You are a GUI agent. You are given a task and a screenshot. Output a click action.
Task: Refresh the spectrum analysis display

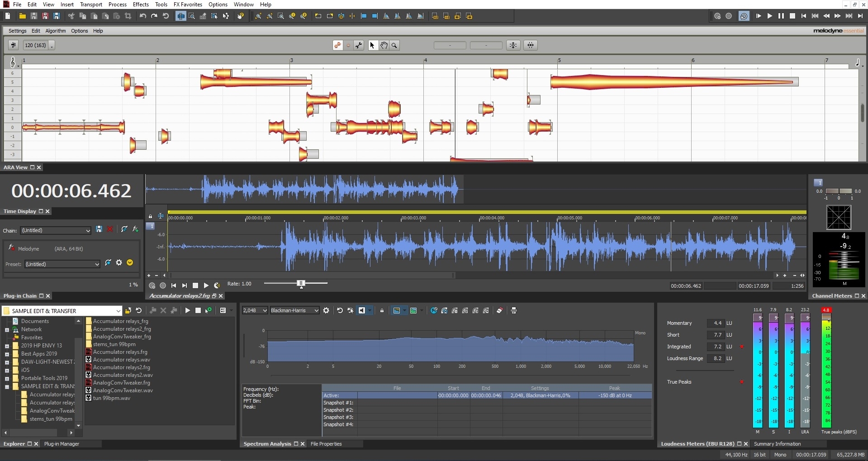[340, 310]
